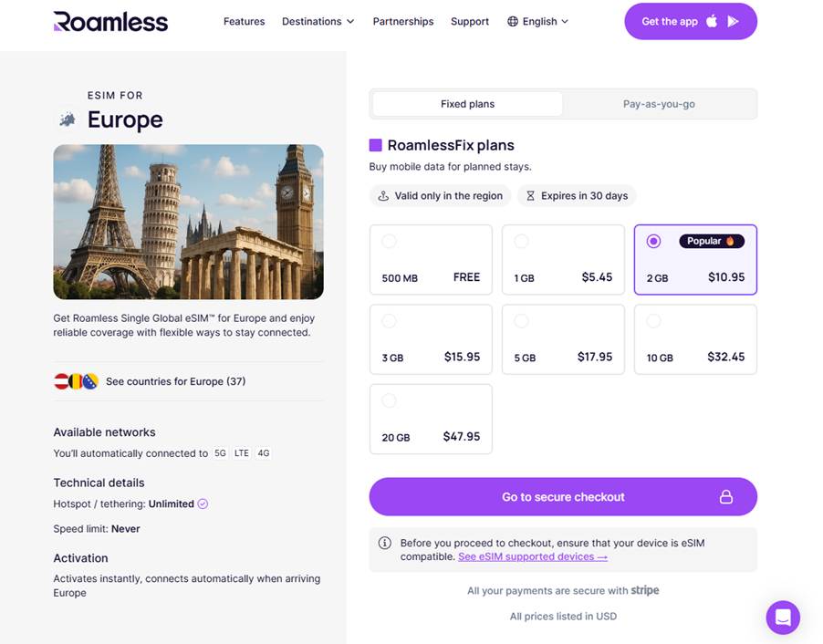Screen dimensions: 823x644
Task: Click the globe language icon
Action: pos(513,21)
